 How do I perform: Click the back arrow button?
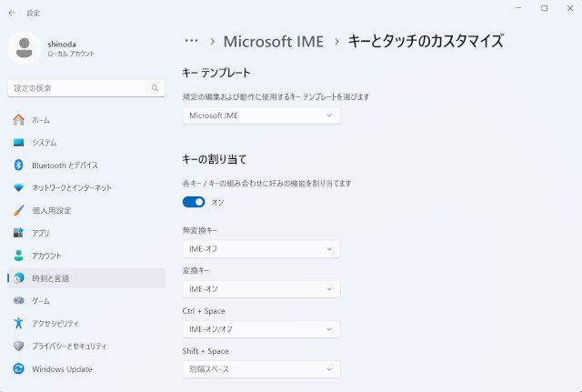click(12, 13)
